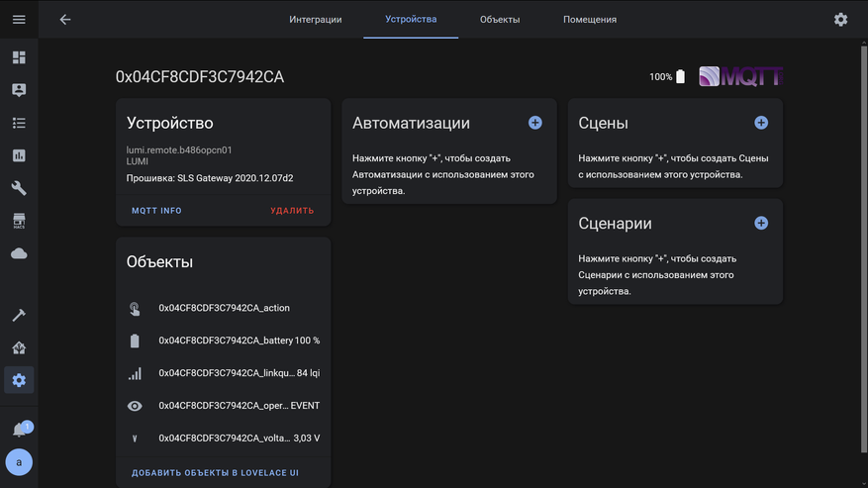Open the supervisor house icon in sidebar
Viewport: 868px width, 488px height.
point(19,347)
